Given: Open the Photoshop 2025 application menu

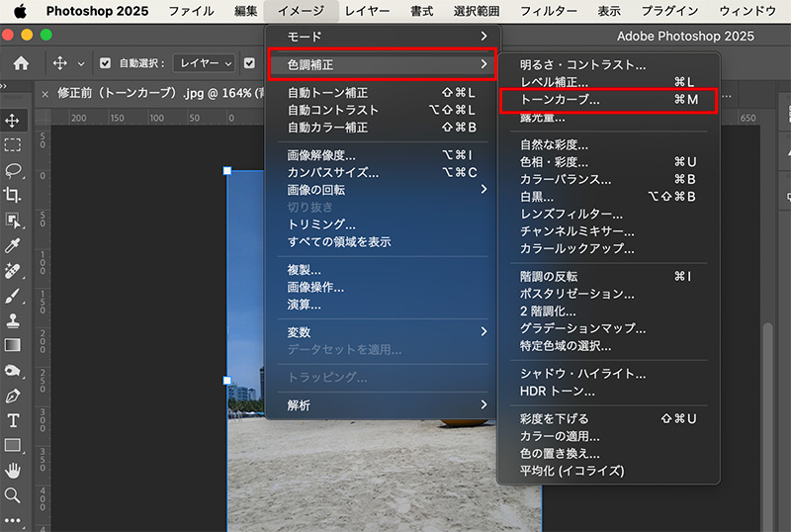Looking at the screenshot, I should (97, 11).
